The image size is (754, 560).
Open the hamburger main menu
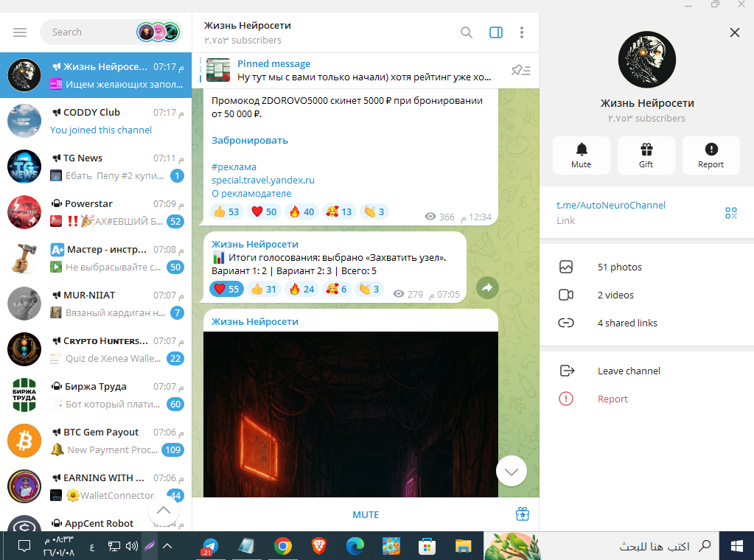click(20, 32)
